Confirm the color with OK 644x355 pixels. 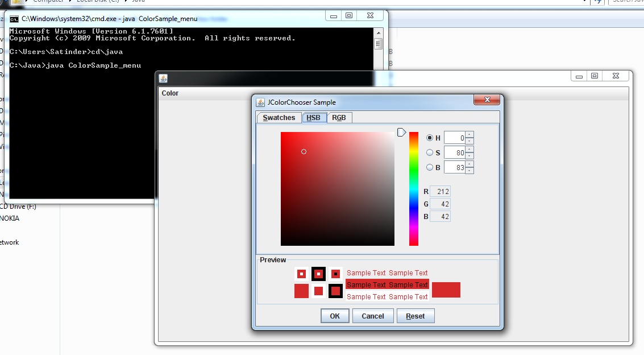pyautogui.click(x=335, y=316)
